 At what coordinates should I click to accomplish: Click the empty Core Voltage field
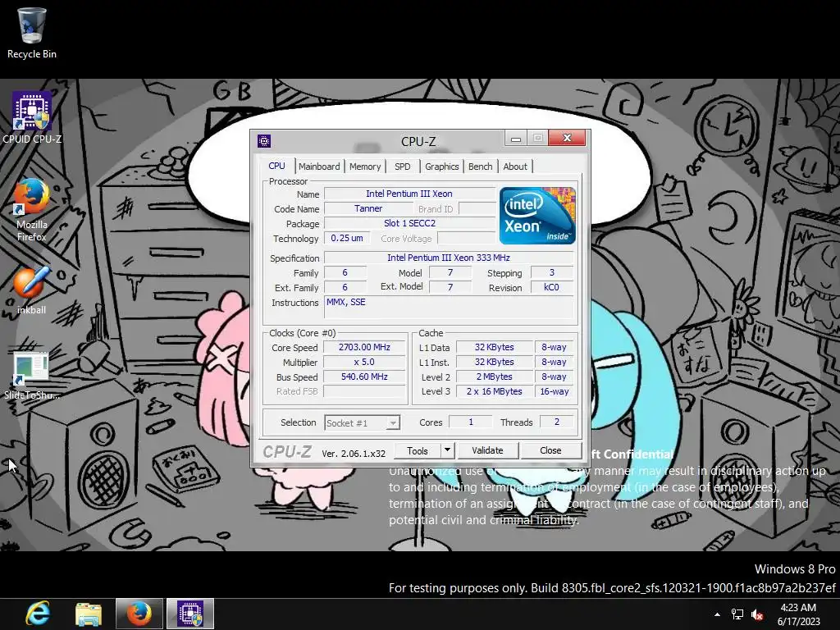466,239
